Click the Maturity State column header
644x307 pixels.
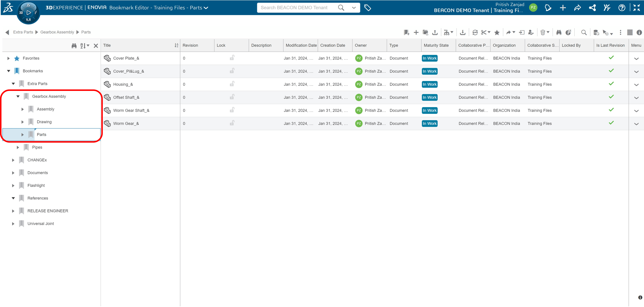[x=438, y=45]
